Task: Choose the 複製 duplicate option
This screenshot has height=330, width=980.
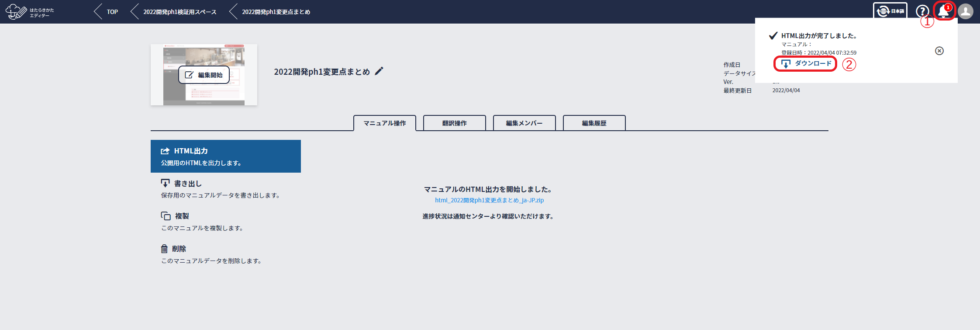Action: (x=182, y=216)
